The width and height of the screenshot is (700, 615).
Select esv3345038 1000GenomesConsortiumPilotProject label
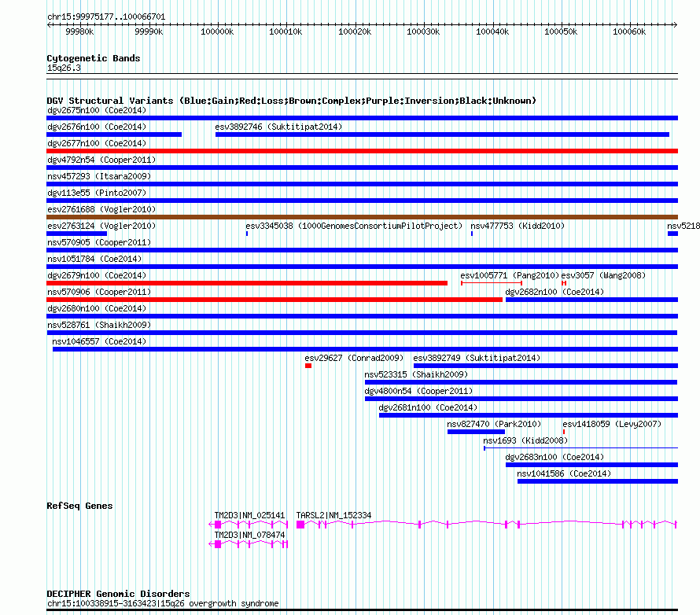pos(354,226)
